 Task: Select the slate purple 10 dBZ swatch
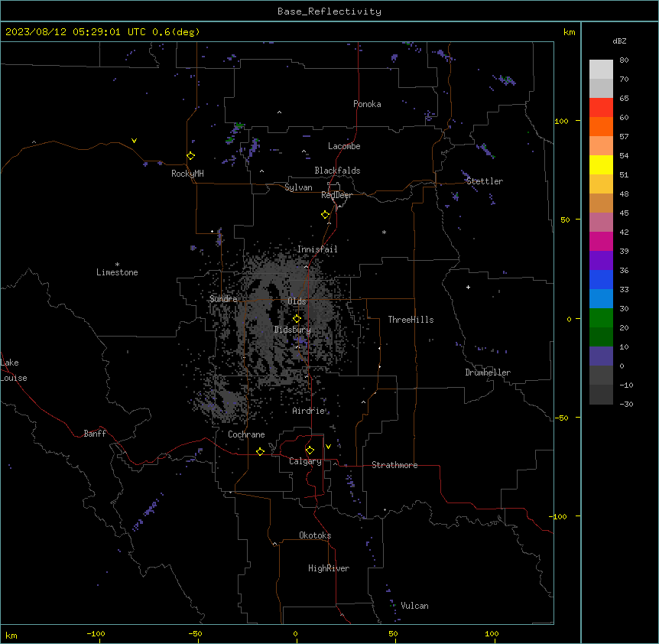click(601, 356)
